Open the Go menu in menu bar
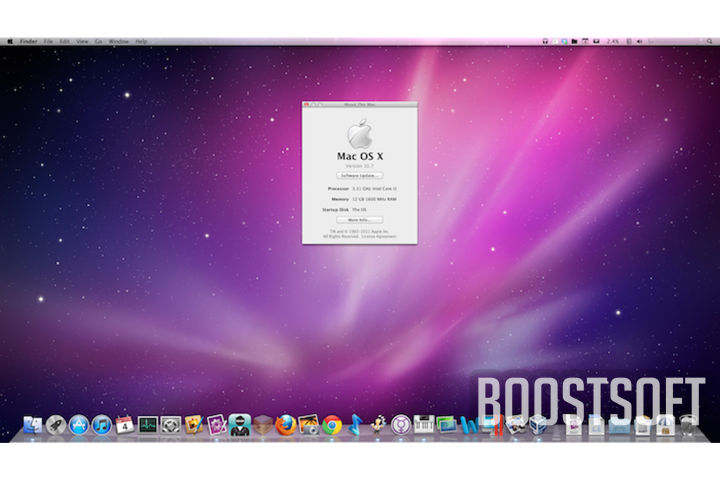The image size is (720, 480). (99, 41)
